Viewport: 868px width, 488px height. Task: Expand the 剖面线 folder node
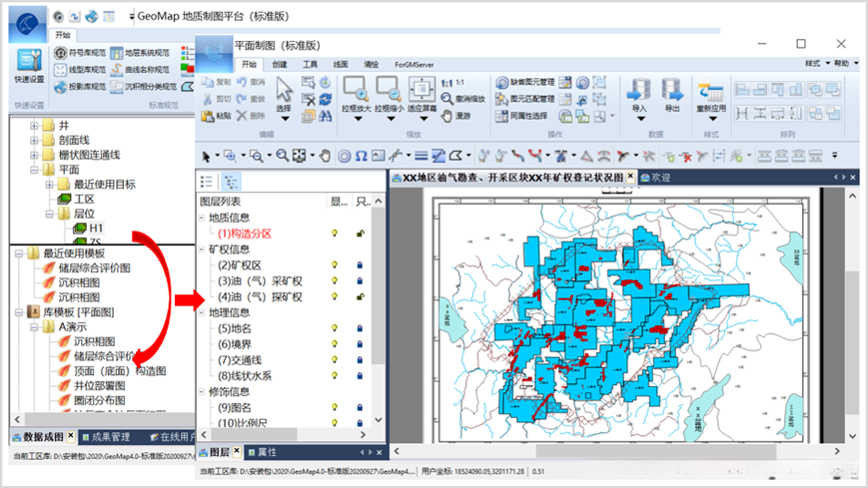click(34, 140)
